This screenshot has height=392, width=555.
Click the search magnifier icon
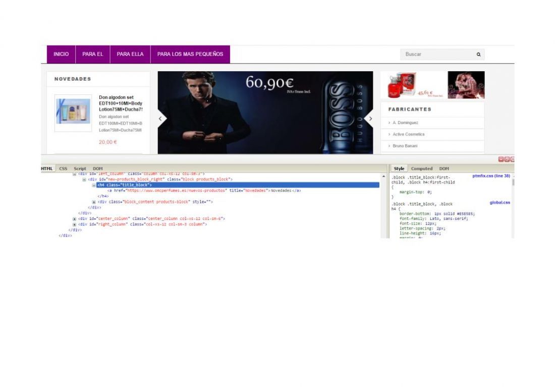pyautogui.click(x=478, y=54)
